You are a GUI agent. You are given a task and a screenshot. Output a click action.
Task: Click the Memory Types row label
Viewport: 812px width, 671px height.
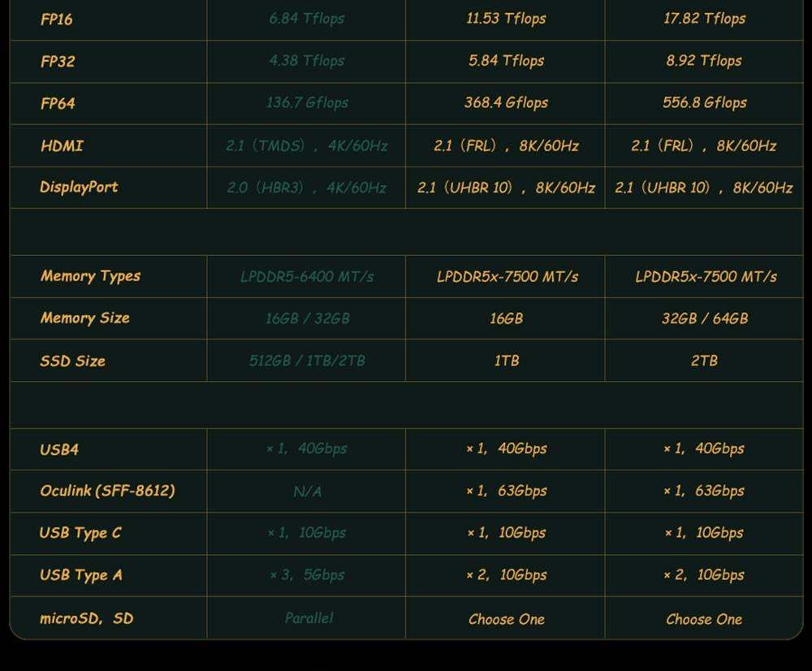click(x=90, y=276)
